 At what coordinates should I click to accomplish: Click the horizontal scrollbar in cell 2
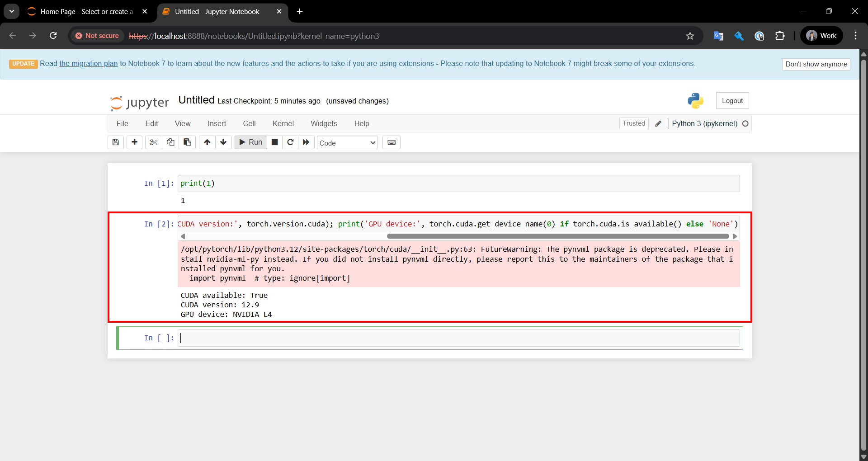tap(557, 236)
